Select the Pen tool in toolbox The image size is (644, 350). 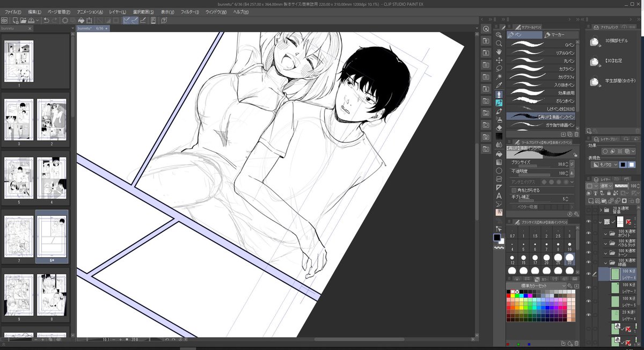click(499, 94)
